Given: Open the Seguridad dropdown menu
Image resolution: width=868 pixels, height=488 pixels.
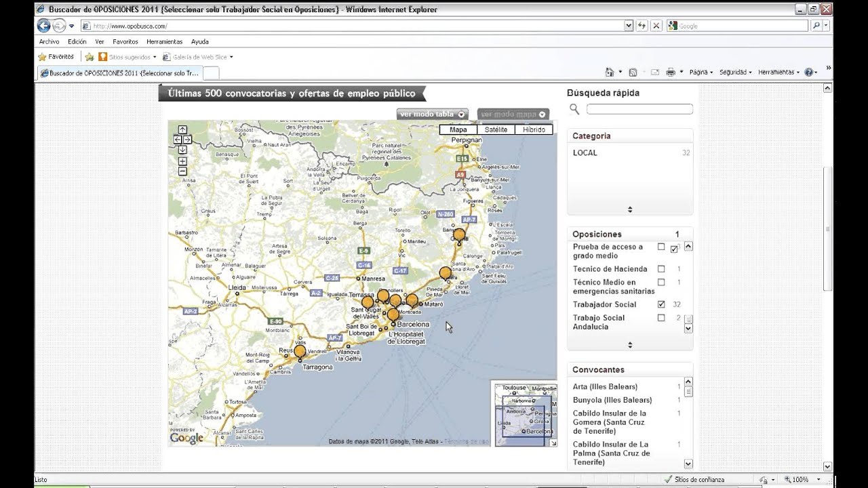Looking at the screenshot, I should click(x=735, y=72).
